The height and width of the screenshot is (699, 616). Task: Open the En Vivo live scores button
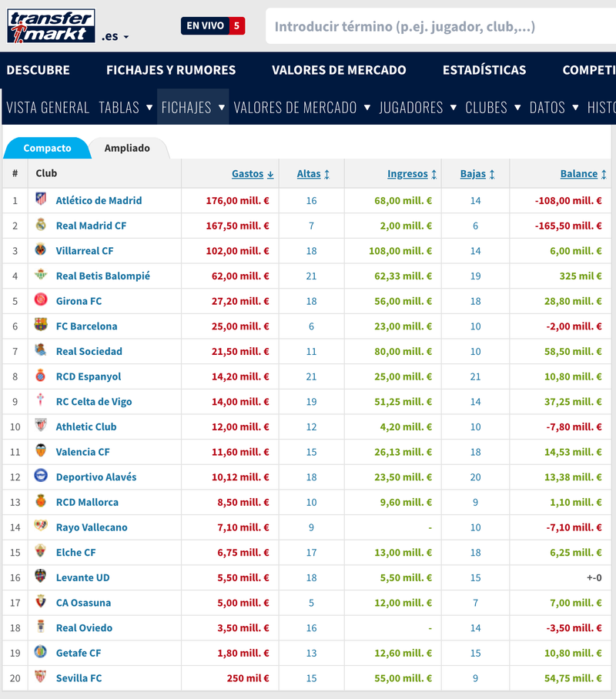(x=213, y=26)
